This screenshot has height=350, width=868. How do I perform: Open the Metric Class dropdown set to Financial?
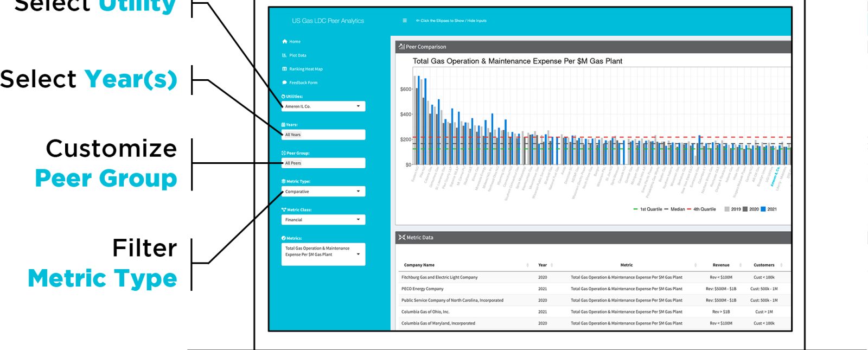pyautogui.click(x=323, y=220)
